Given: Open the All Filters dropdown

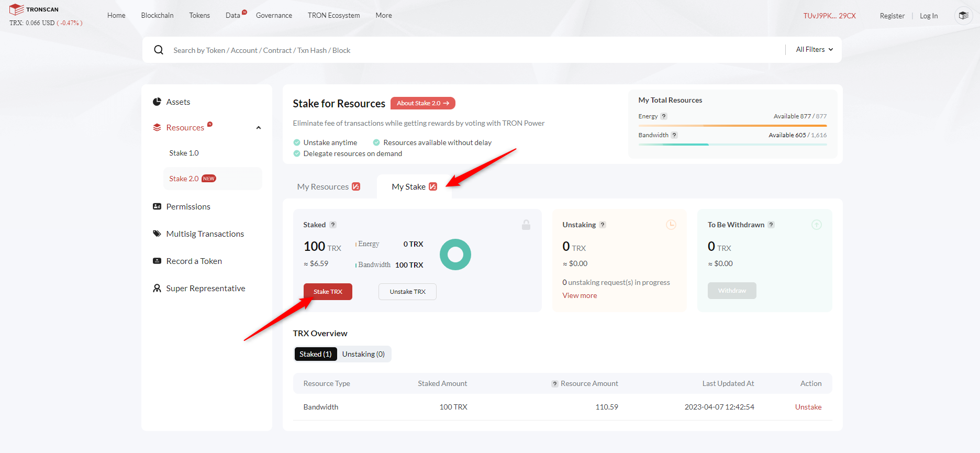Looking at the screenshot, I should coord(814,49).
